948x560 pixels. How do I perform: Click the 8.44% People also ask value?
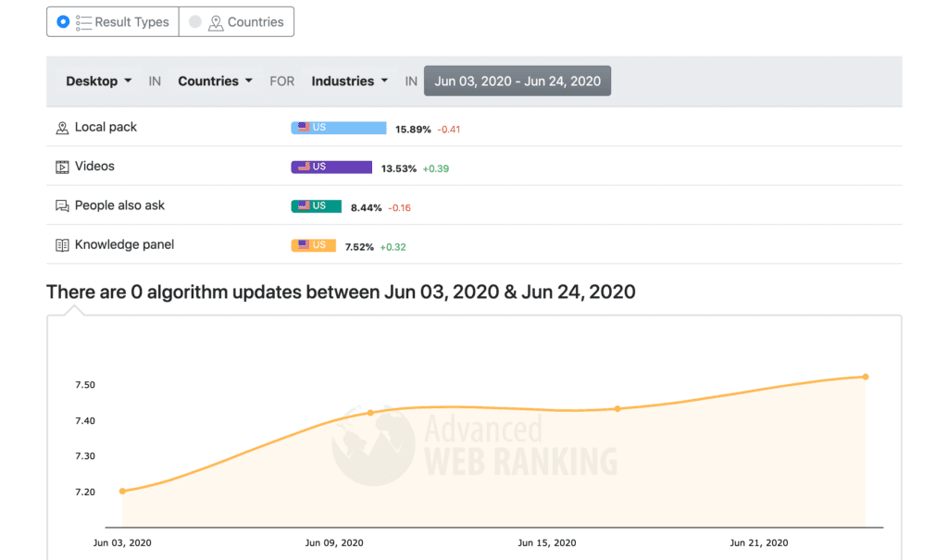click(366, 208)
